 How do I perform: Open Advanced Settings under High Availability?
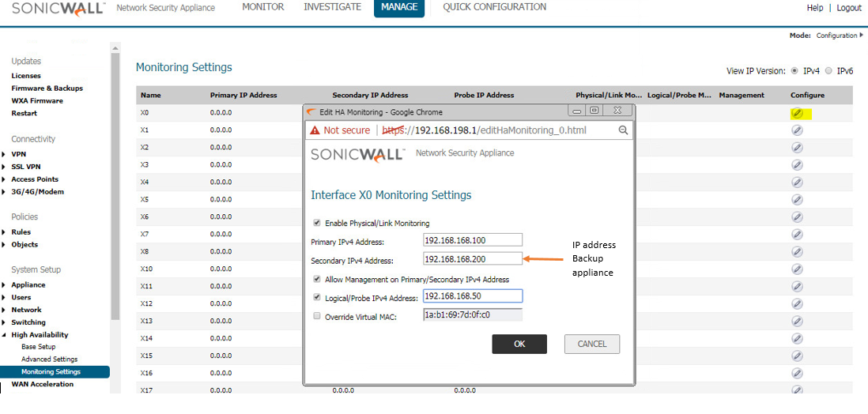(49, 359)
